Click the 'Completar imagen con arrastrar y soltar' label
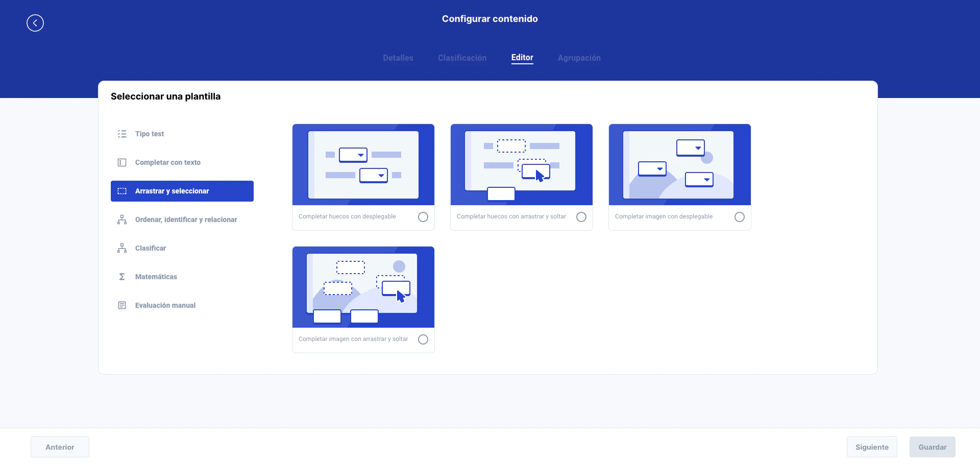 coord(353,339)
